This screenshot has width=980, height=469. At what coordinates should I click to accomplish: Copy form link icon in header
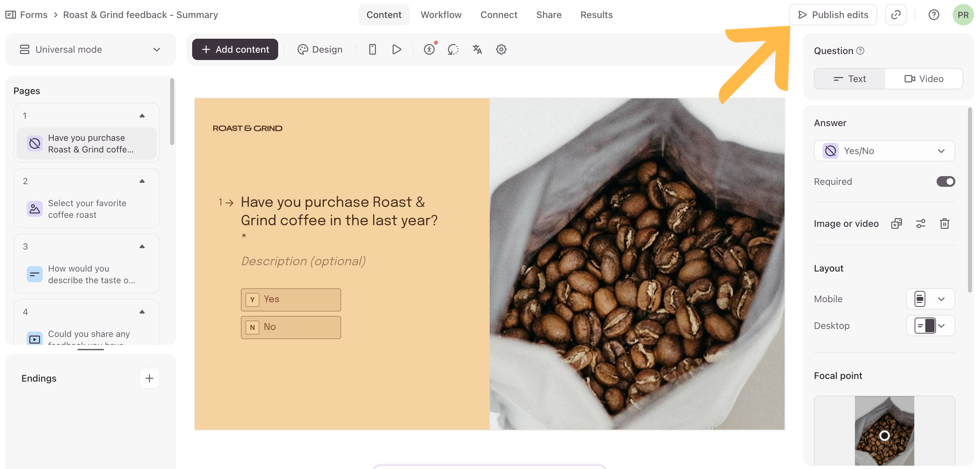pos(896,15)
